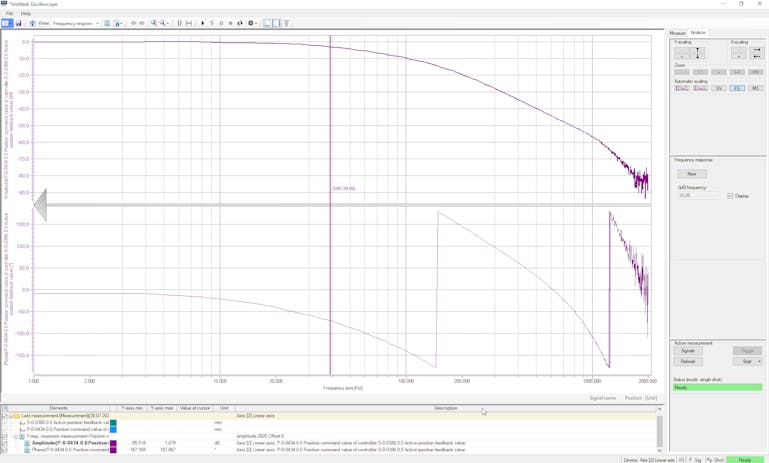Click the first Zoom button in Analyze panel
The width and height of the screenshot is (769, 463).
tap(682, 72)
